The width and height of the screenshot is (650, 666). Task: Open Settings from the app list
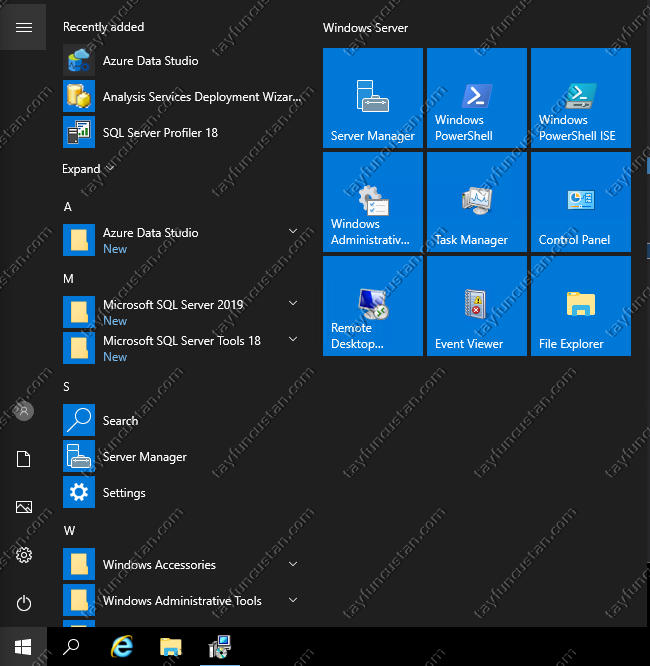pos(183,493)
